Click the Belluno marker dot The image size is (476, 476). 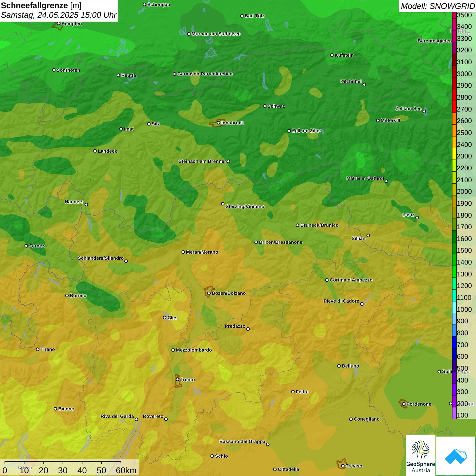(339, 366)
